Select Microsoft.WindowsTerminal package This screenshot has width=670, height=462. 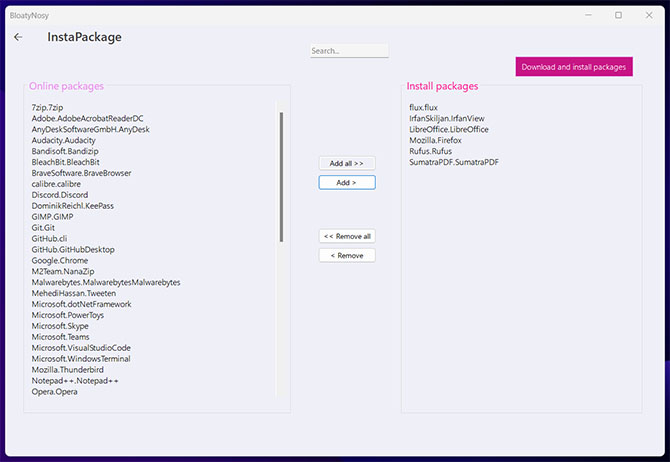click(x=81, y=359)
